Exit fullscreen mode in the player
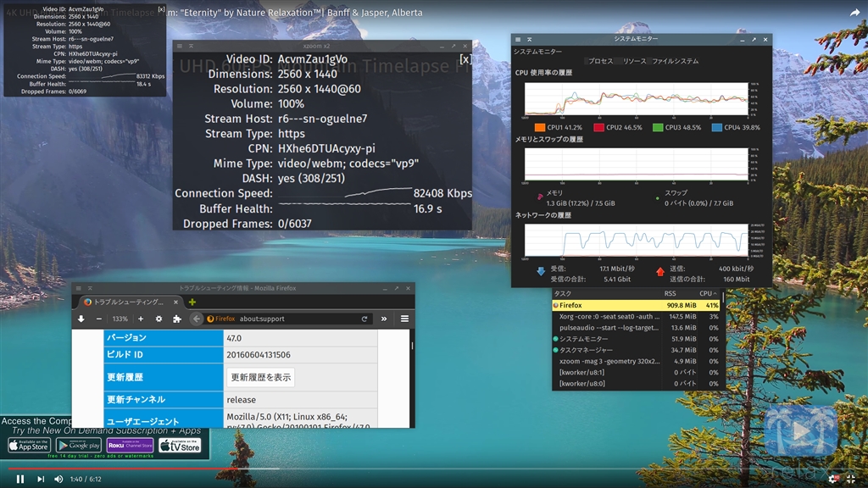Image resolution: width=868 pixels, height=488 pixels. click(x=851, y=480)
